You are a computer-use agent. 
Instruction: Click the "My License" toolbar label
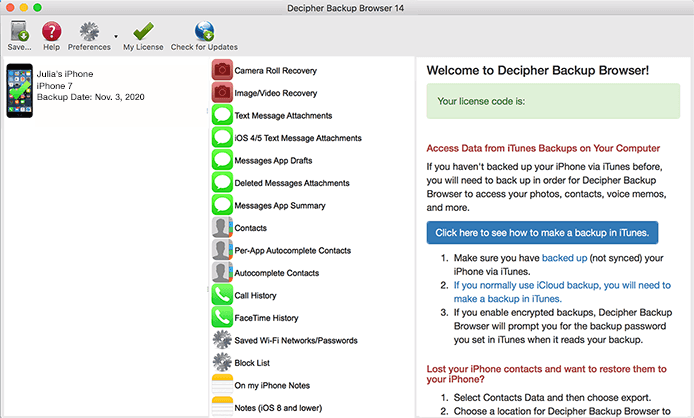[x=143, y=47]
